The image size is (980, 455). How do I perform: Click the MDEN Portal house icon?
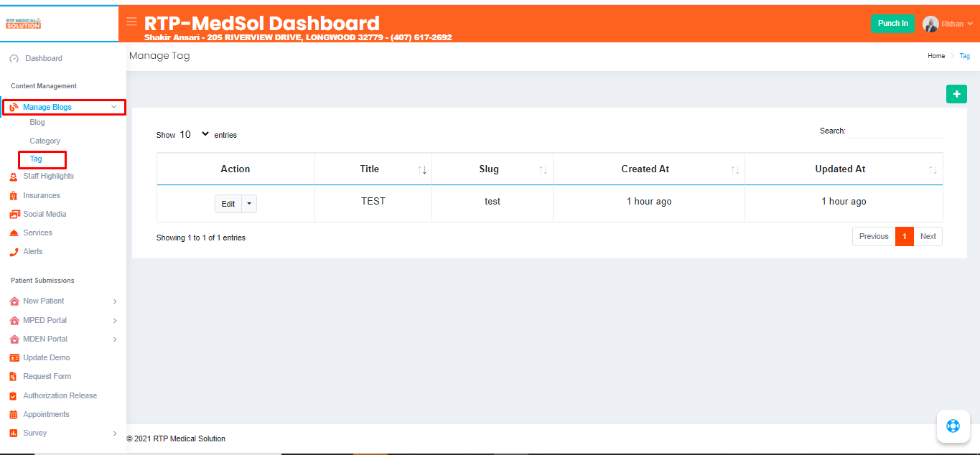[14, 339]
